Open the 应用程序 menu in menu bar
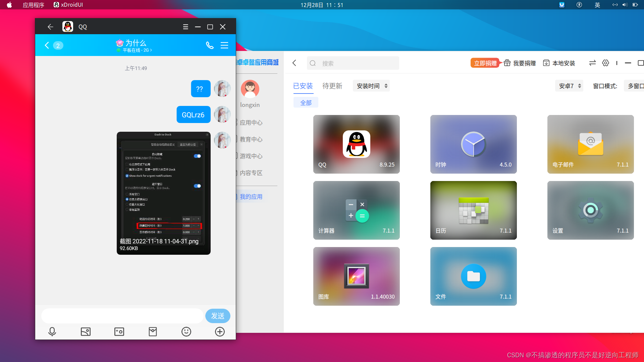 pyautogui.click(x=33, y=5)
